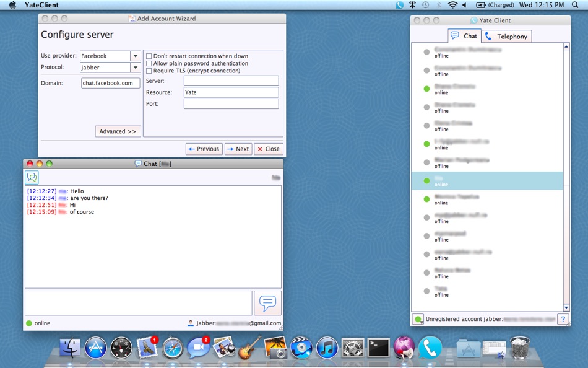Launch Terminal from the Dock
The width and height of the screenshot is (588, 368).
coord(378,348)
